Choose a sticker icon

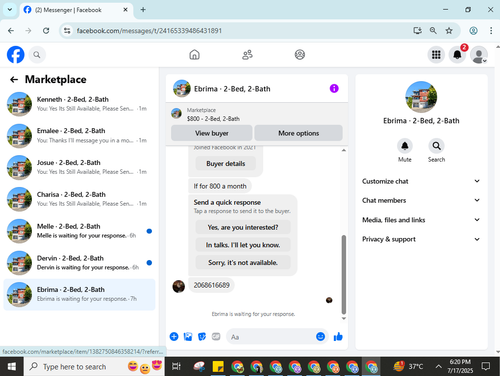point(202,337)
